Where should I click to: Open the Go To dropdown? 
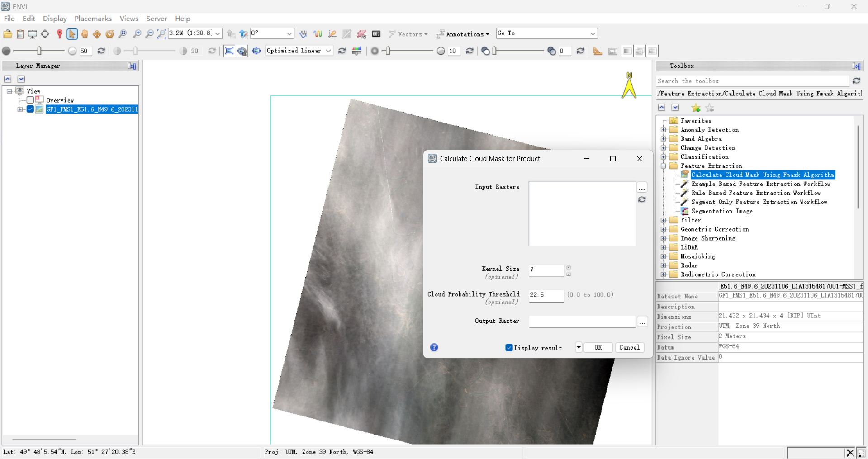[x=592, y=33]
